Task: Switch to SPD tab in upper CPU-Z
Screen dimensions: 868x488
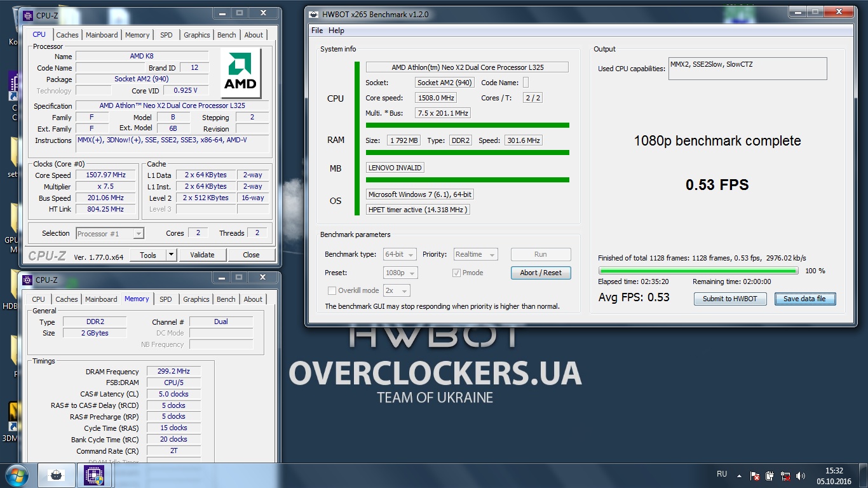Action: (x=166, y=35)
